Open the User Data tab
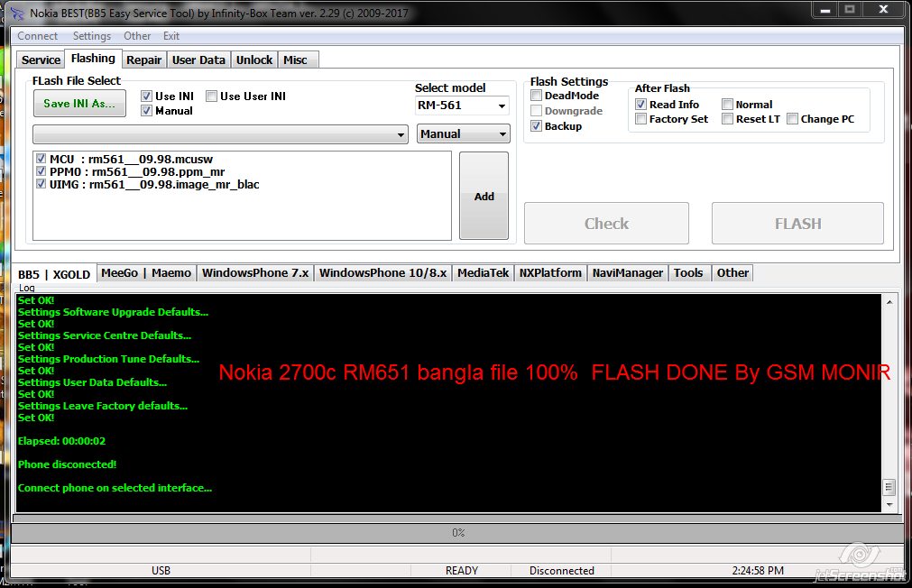Viewport: 912px width, 588px height. tap(198, 60)
